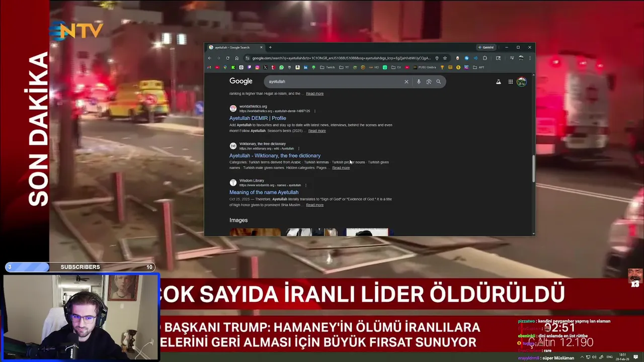
Task: Open the volume icon in system tray
Action: (594, 357)
